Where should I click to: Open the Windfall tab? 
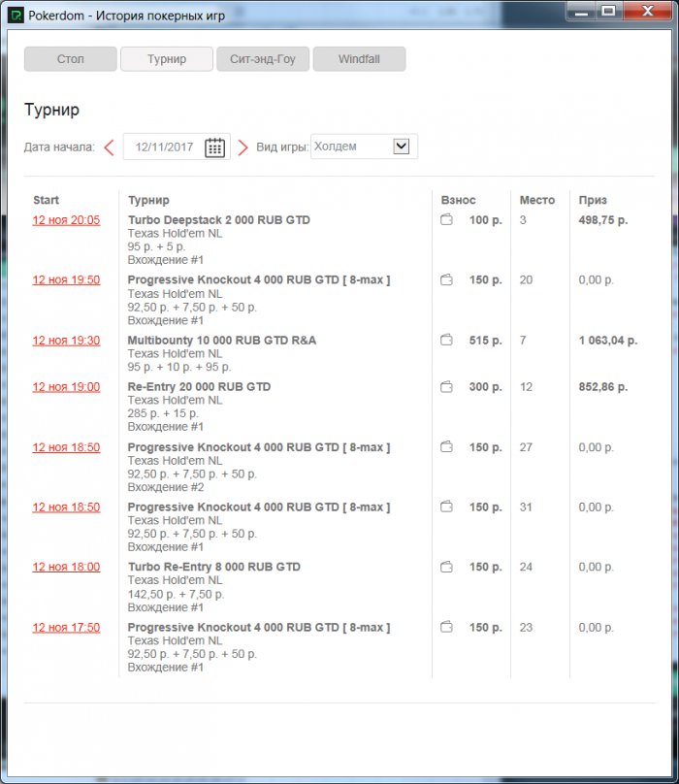coord(359,59)
